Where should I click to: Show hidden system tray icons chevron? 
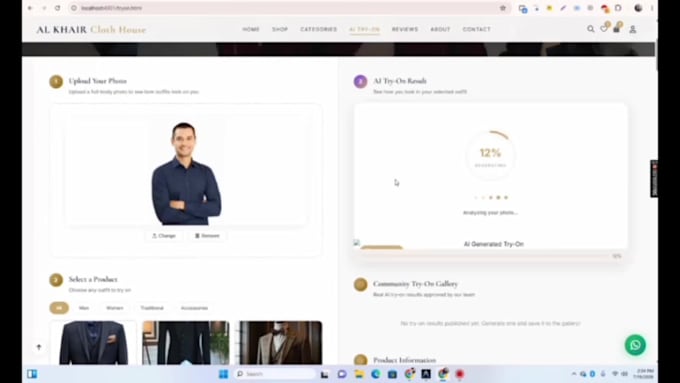point(574,374)
